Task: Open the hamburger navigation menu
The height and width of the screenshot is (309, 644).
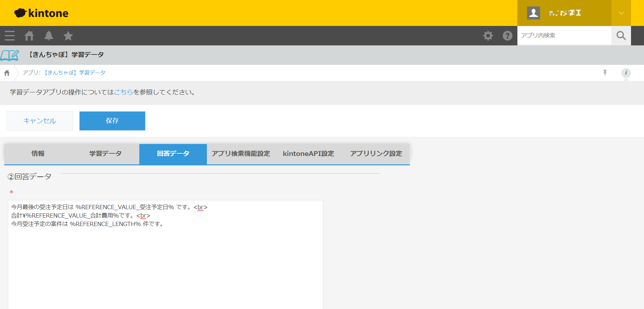Action: pyautogui.click(x=10, y=36)
